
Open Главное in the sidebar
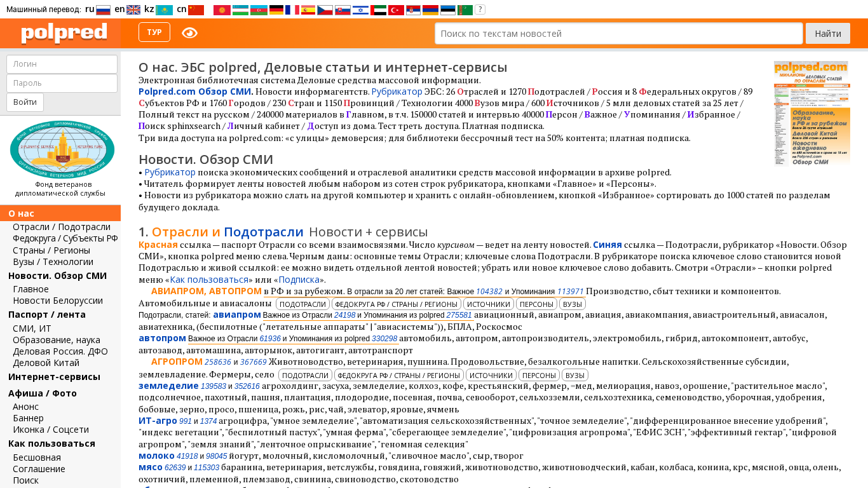(31, 289)
